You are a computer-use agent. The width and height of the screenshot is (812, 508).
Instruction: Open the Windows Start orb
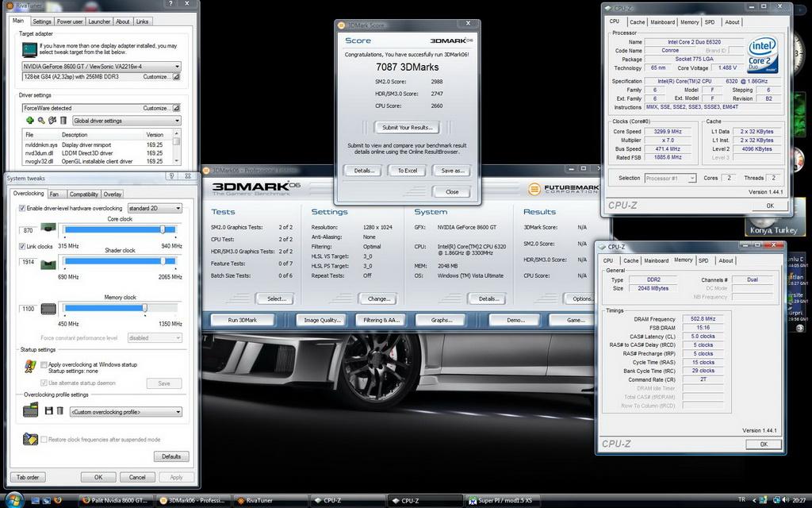pos(14,500)
